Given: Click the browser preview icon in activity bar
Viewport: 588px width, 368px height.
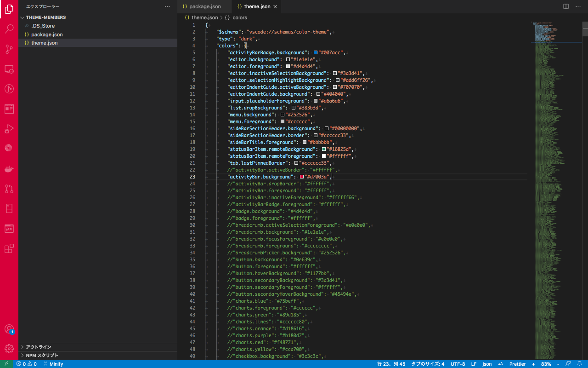Looking at the screenshot, I should 9,109.
